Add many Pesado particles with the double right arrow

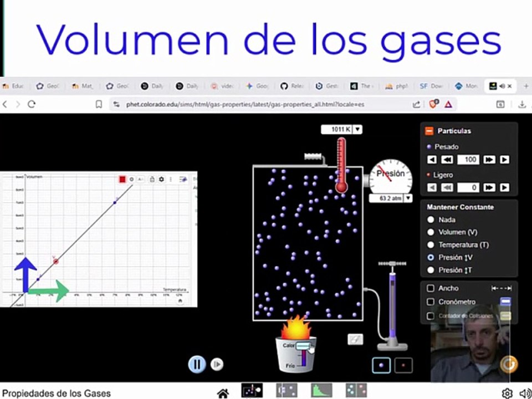[489, 160]
